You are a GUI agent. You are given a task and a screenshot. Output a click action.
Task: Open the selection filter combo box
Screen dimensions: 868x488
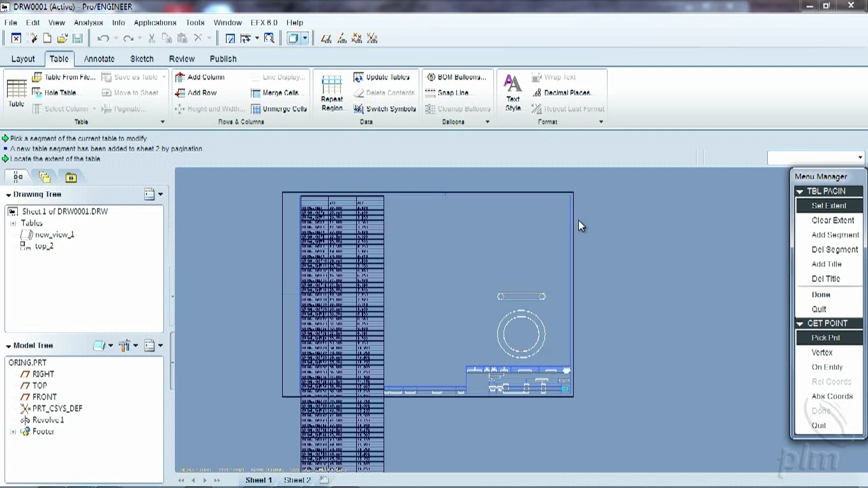816,158
